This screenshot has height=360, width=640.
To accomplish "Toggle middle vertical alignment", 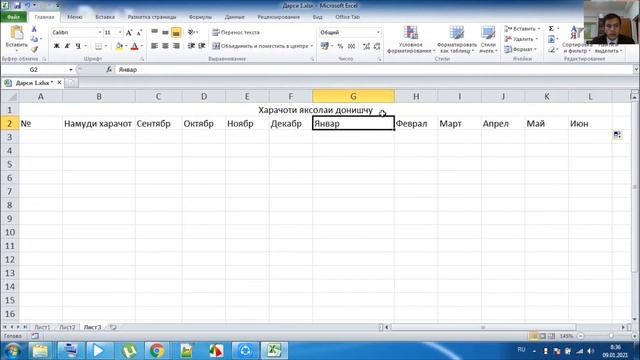I will [165, 32].
